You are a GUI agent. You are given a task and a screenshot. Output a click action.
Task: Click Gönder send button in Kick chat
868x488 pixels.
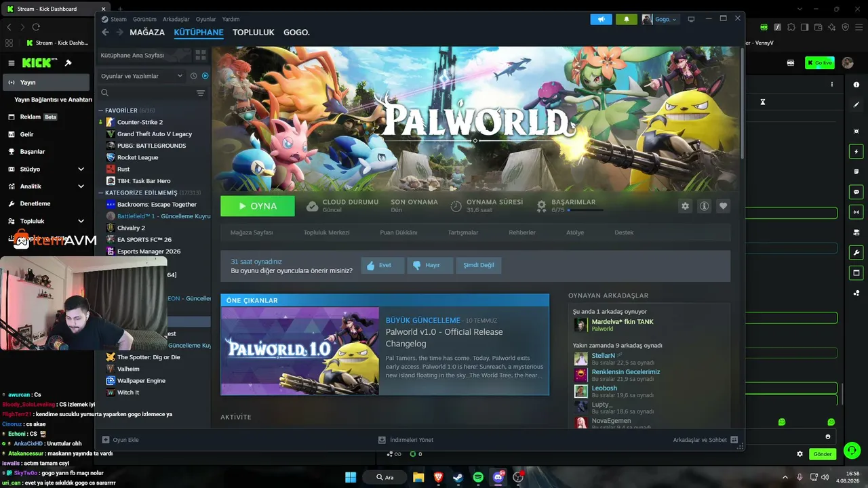(823, 454)
